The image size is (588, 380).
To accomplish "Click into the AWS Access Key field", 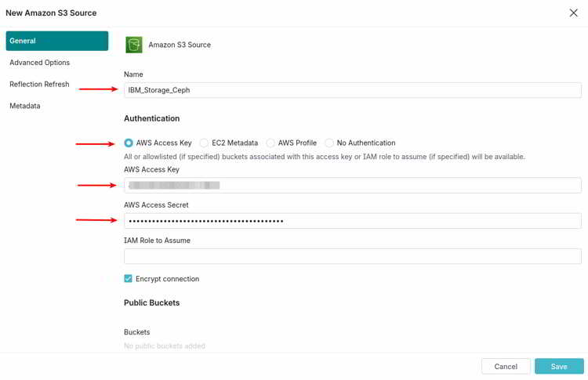I will (353, 185).
